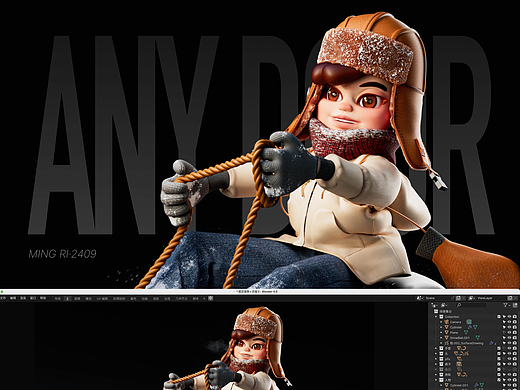The image size is (520, 390).
Task: Toggle exclude checkbox for yifu collection
Action: 499,359
